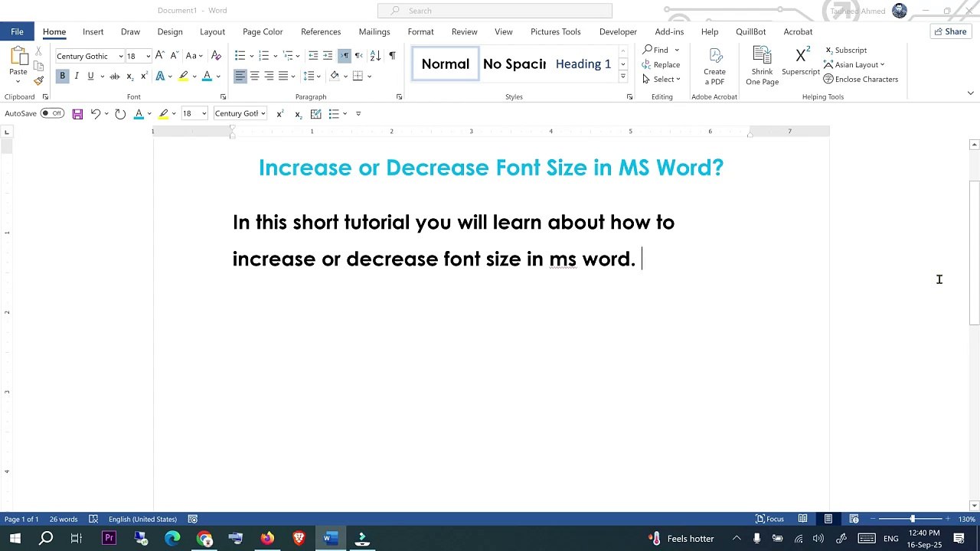Image resolution: width=980 pixels, height=551 pixels.
Task: Toggle right-to-left text direction button
Action: (358, 56)
